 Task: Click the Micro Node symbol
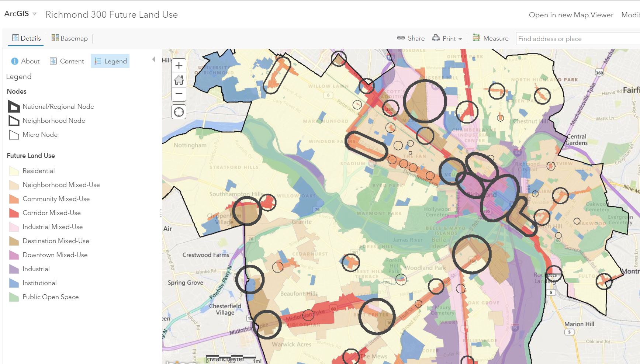coord(14,135)
